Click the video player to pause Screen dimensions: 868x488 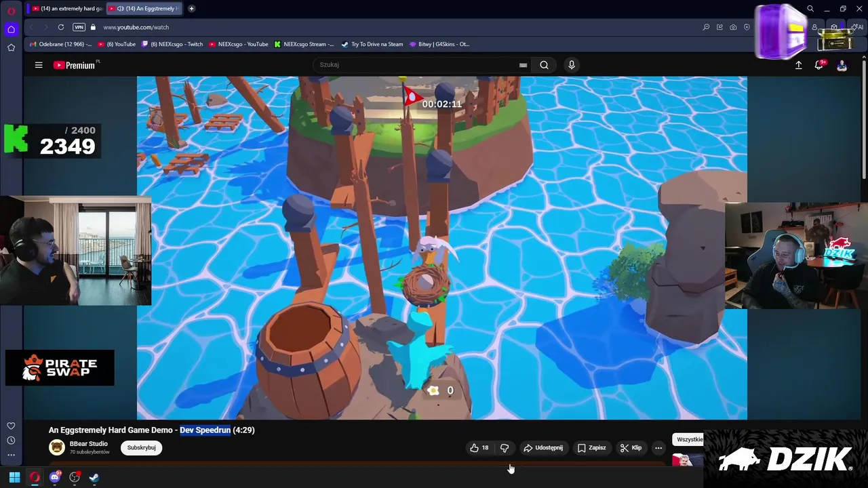coord(441,248)
